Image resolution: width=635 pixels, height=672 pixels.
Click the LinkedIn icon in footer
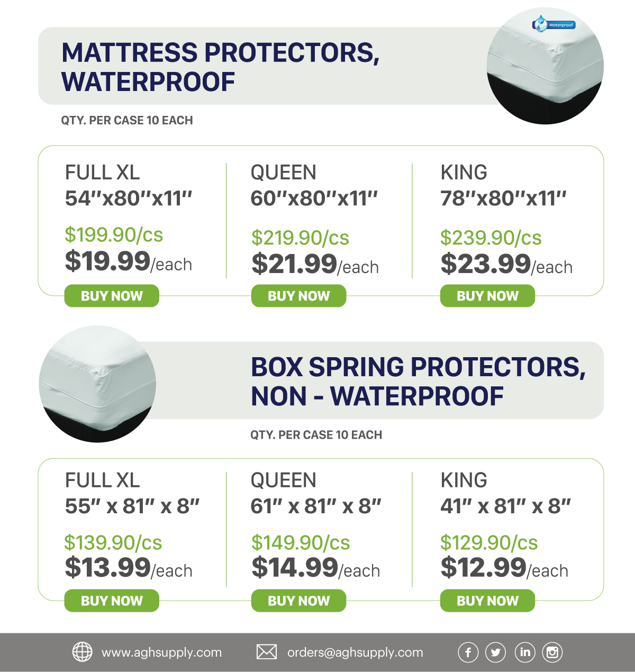(x=524, y=652)
